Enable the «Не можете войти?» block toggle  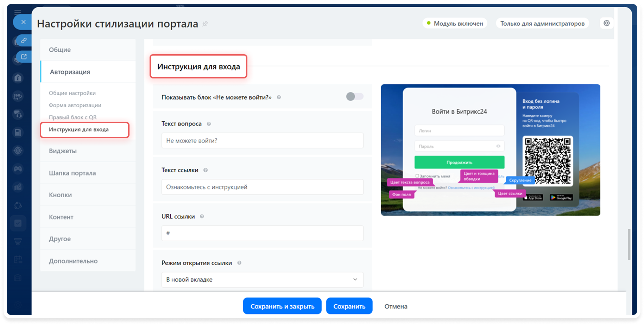354,96
